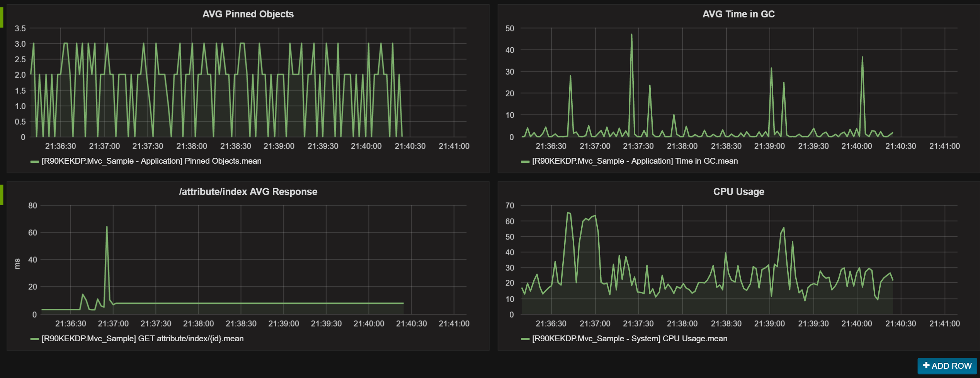Screen dimensions: 980x378
Task: Pick color via GET attribute/index legend swatch
Action: pyautogui.click(x=35, y=339)
